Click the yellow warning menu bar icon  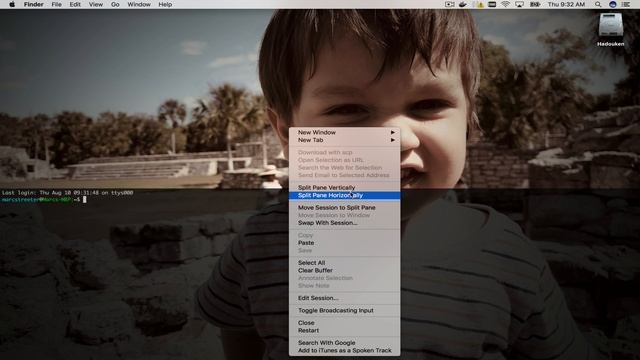pyautogui.click(x=480, y=4)
